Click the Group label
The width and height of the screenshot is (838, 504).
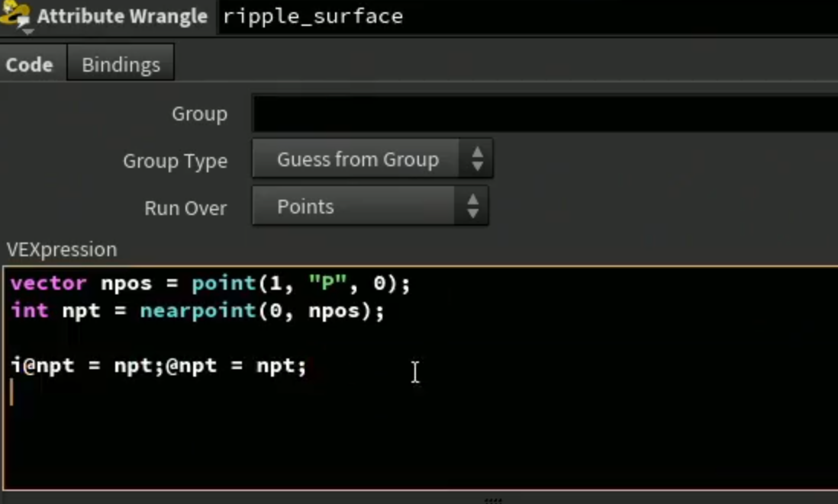(199, 114)
